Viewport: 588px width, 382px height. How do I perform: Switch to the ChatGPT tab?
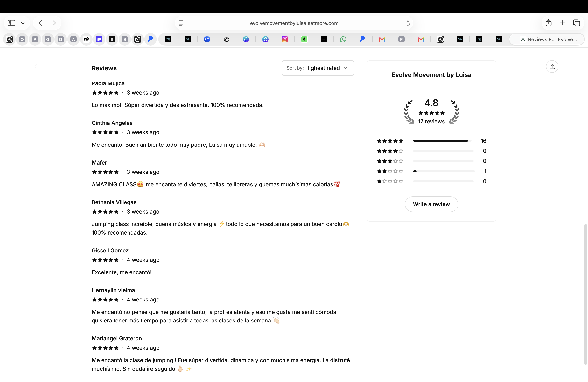227,39
